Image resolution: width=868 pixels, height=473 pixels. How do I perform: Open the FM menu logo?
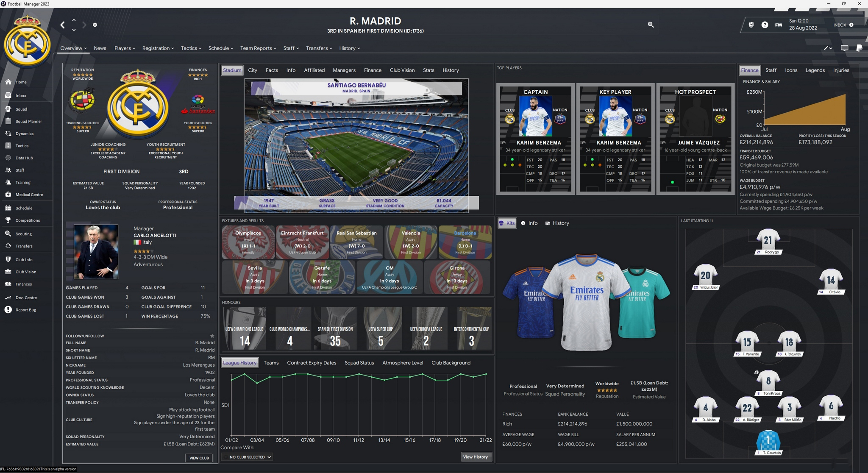coord(779,25)
